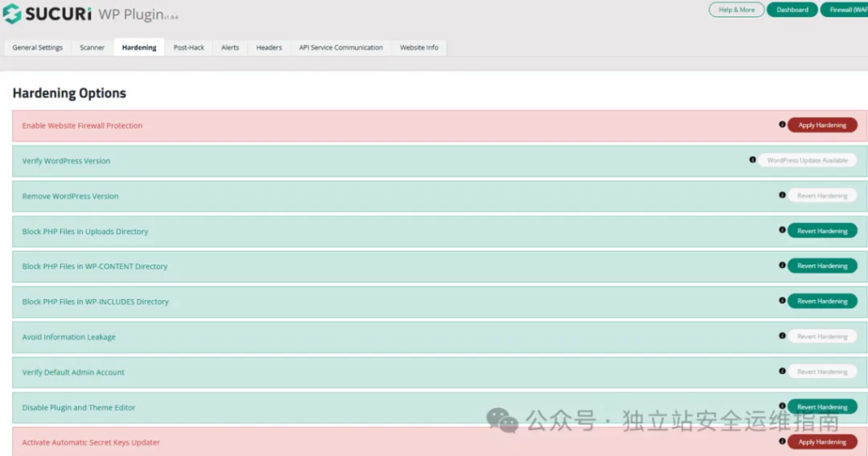Open Firewall (WAF) button

coord(844,9)
